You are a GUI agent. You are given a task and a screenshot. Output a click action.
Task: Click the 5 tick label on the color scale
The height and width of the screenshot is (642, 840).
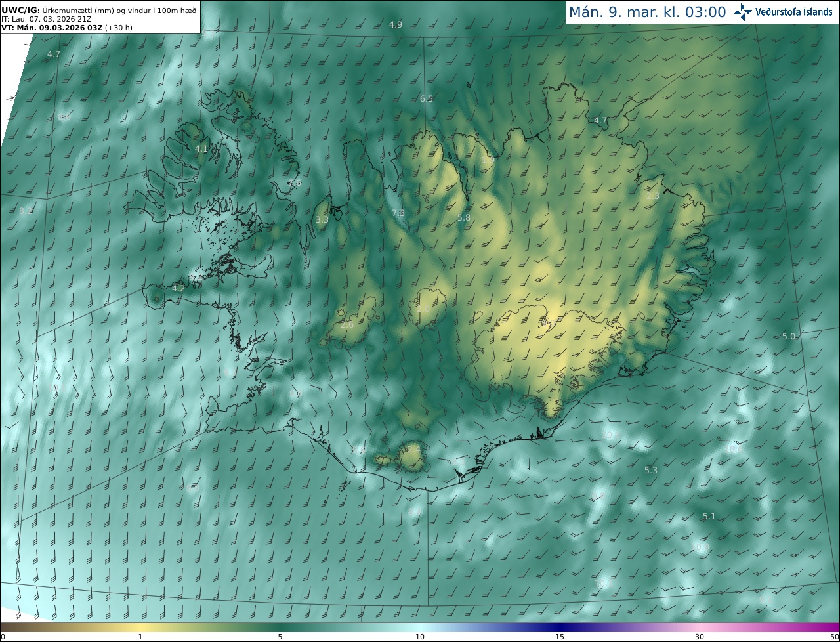pos(280,637)
